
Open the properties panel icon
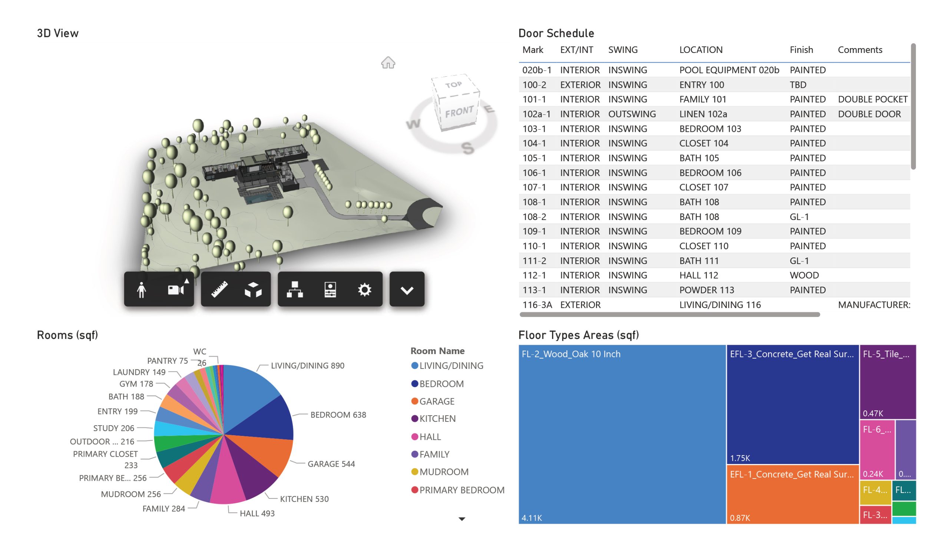click(x=330, y=290)
